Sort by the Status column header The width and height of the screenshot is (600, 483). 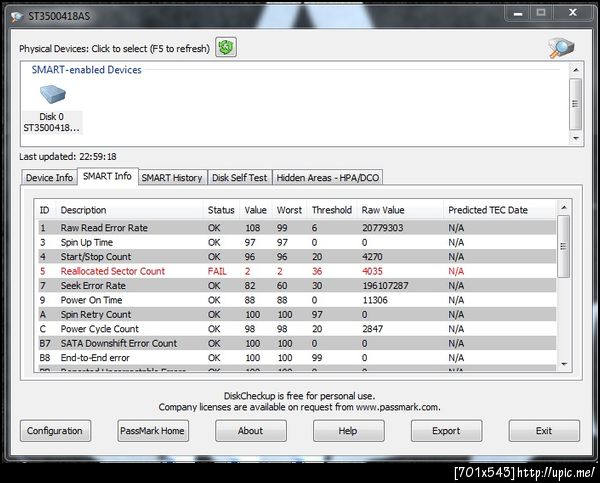221,210
